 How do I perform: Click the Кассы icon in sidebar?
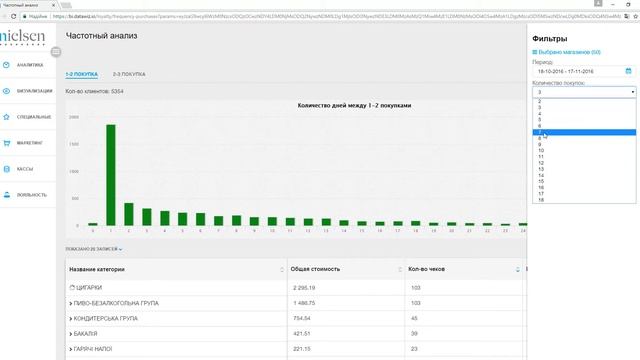(x=6, y=169)
